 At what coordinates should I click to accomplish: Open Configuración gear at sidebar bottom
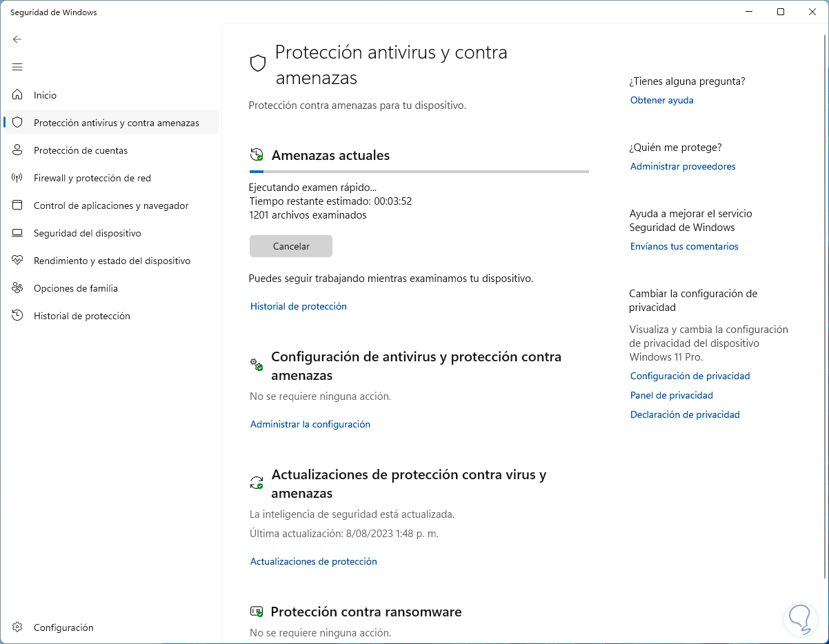[x=18, y=627]
